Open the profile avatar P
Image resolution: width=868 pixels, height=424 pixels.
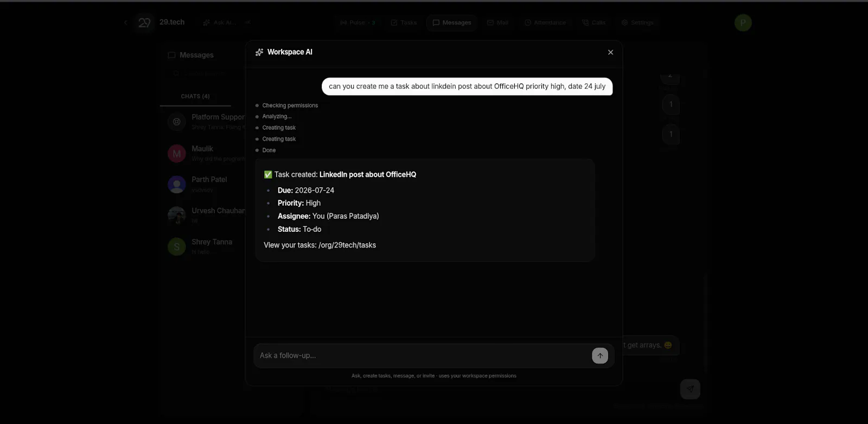point(743,23)
